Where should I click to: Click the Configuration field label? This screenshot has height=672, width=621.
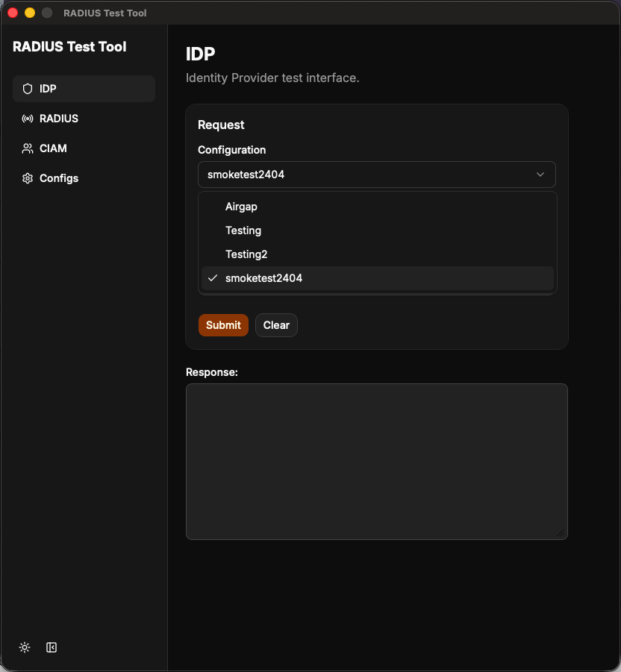point(231,150)
